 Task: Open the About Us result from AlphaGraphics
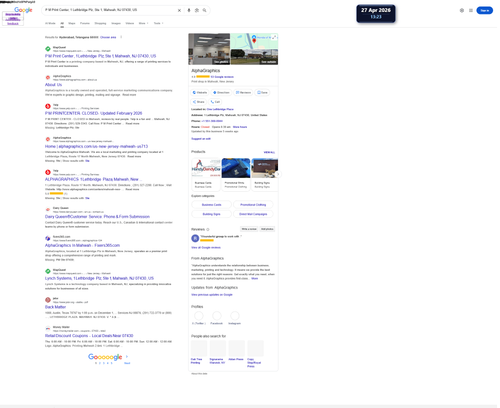click(53, 85)
